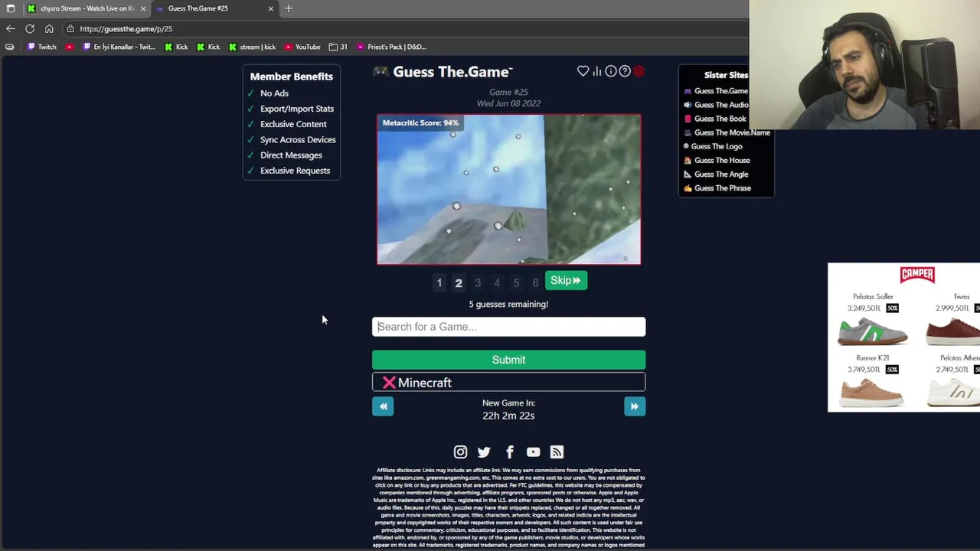Open the info circle icon
Screen dimensions: 980x551
[611, 71]
